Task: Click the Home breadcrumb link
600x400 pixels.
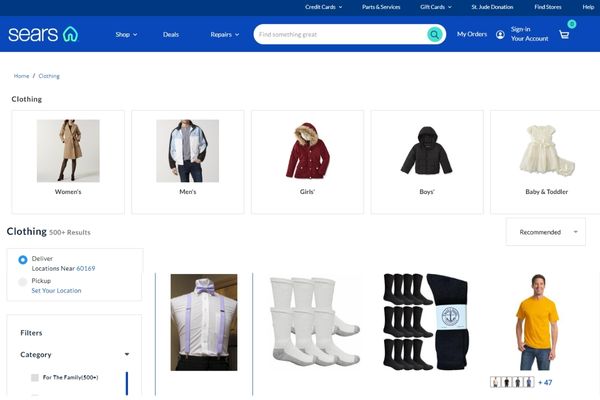Action: (21, 76)
